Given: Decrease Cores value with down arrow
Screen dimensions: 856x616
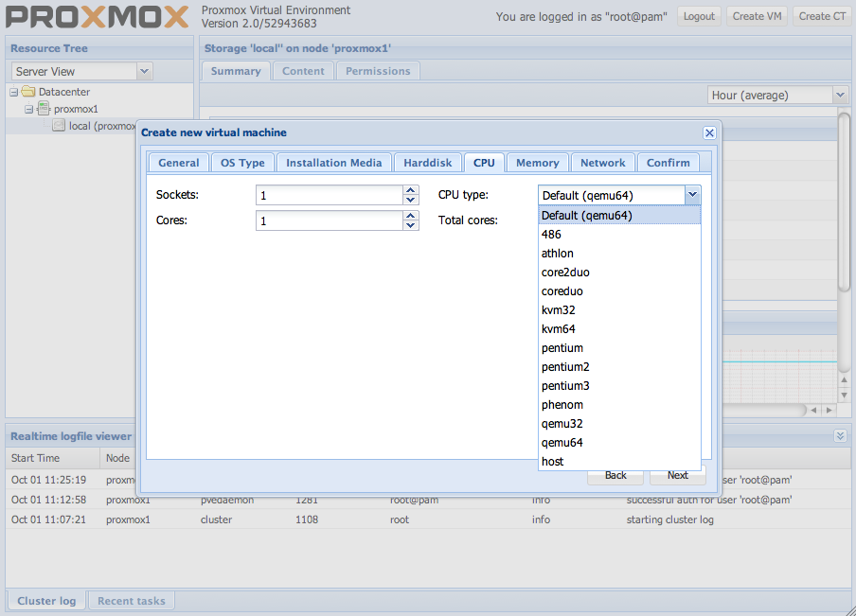Looking at the screenshot, I should [411, 225].
